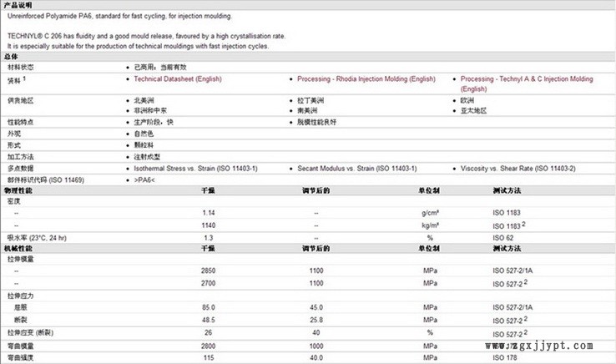Click flexural modulus conditioned value 1000
The height and width of the screenshot is (364, 616).
pos(316,346)
